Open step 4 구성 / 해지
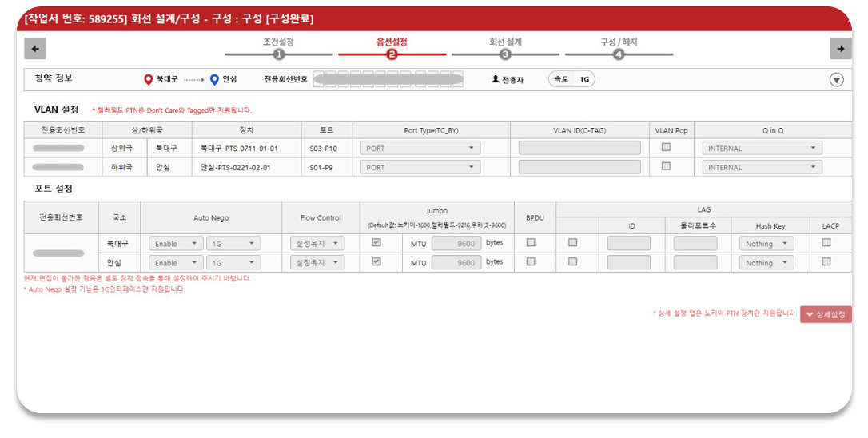This screenshot has height=438, width=868. pos(619,48)
